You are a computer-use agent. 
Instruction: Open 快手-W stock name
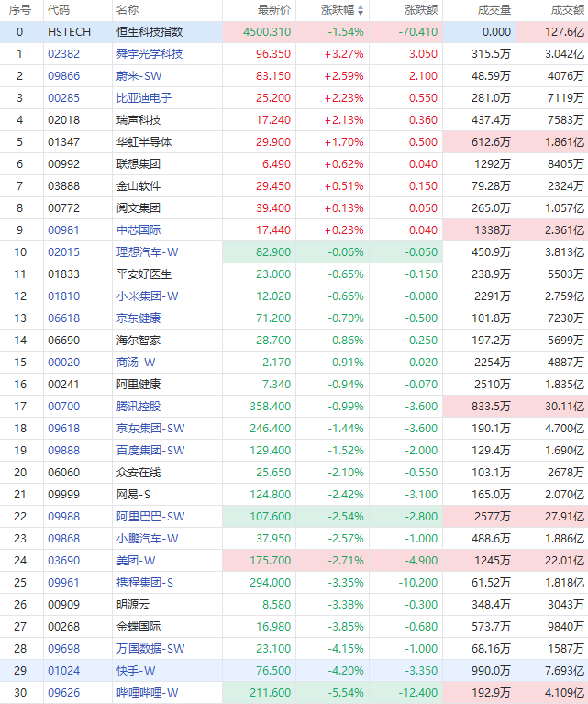[136, 670]
